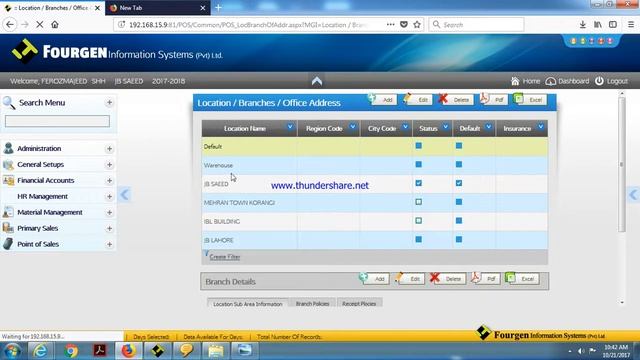Viewport: 640px width, 360px height.
Task: Open the City Code column filter dropdown
Action: tap(405, 127)
